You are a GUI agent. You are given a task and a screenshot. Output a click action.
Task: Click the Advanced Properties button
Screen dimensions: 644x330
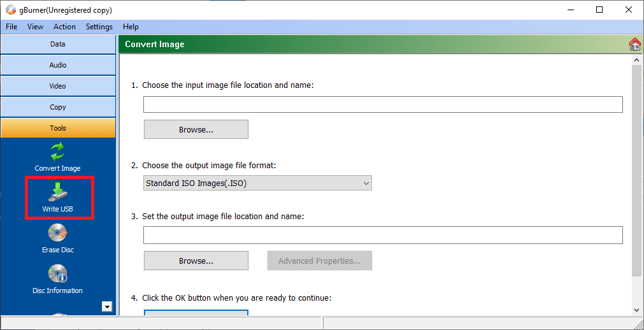tap(320, 261)
